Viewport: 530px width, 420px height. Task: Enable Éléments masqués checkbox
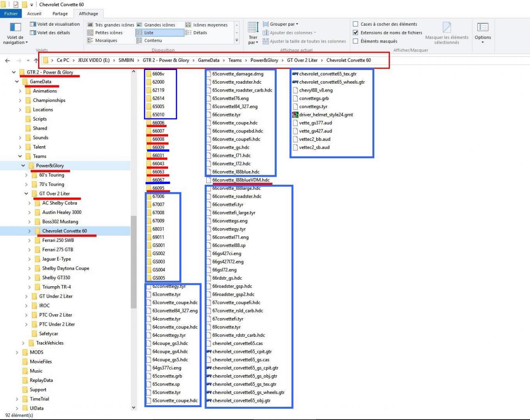coord(355,41)
